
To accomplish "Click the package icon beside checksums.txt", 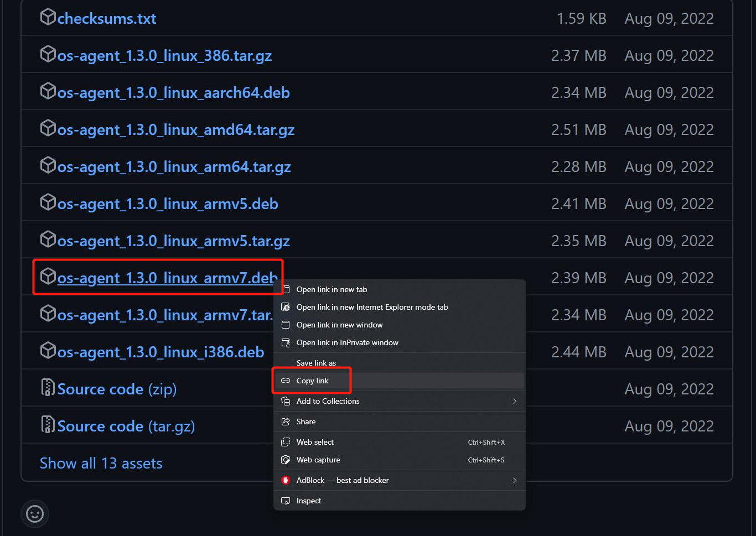I will point(48,17).
